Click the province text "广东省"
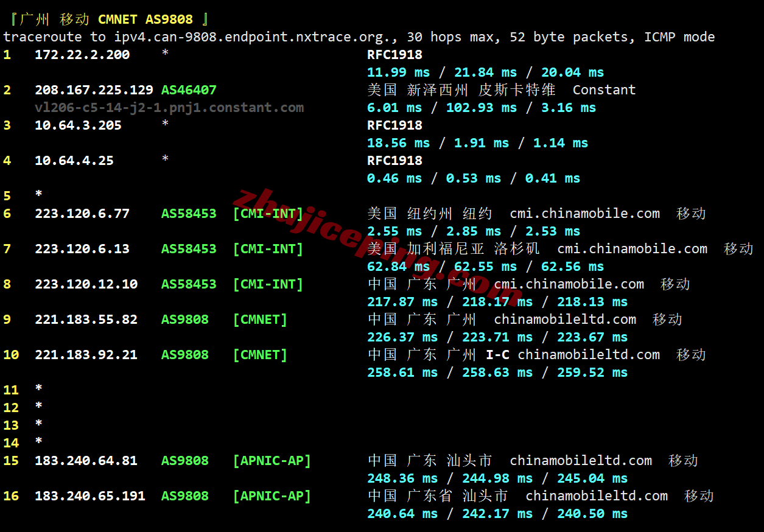 pyautogui.click(x=430, y=496)
